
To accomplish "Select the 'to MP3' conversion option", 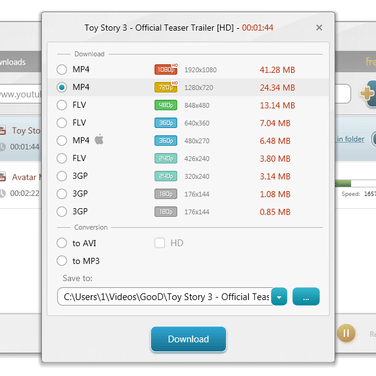I will coord(62,260).
